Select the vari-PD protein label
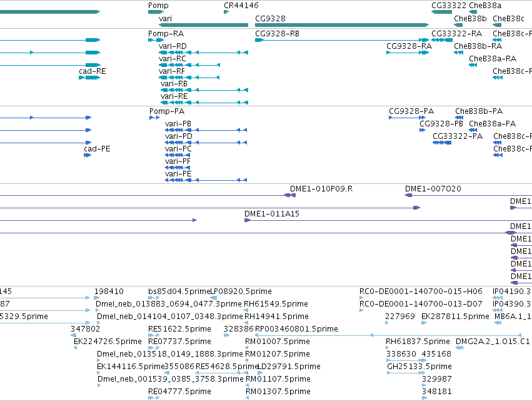This screenshot has height=401, width=532. coord(178,136)
